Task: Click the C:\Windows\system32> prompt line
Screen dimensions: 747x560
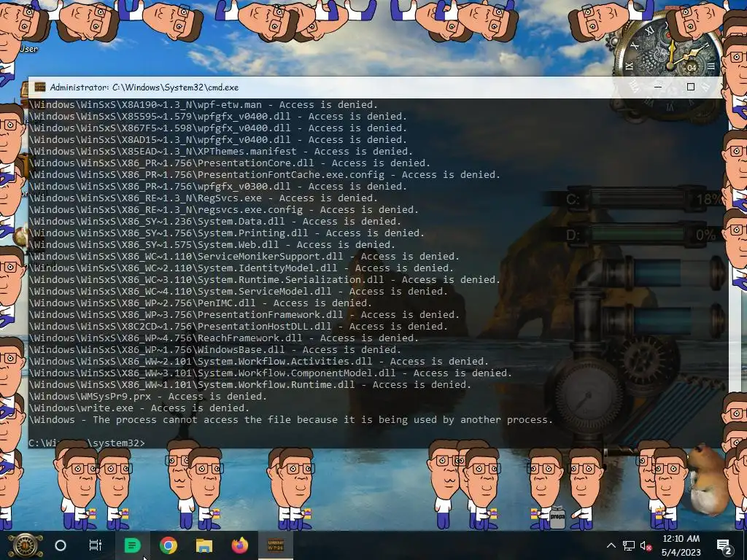Action: (87, 443)
